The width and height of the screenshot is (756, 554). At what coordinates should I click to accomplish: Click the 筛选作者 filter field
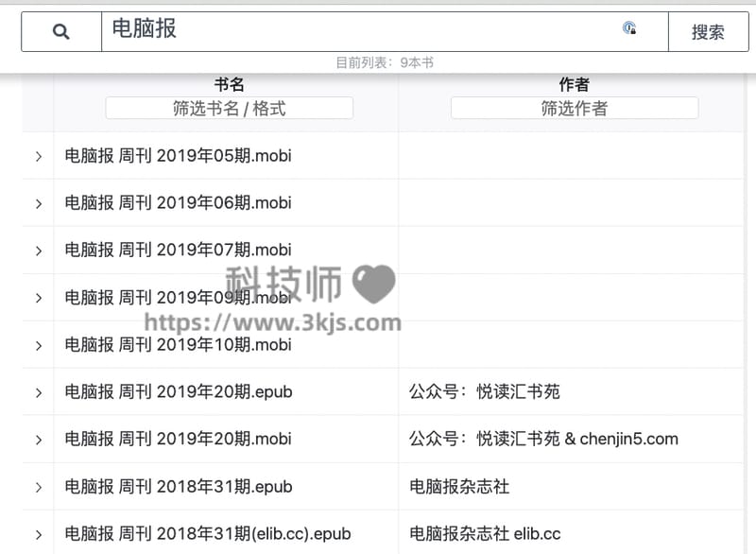(575, 108)
